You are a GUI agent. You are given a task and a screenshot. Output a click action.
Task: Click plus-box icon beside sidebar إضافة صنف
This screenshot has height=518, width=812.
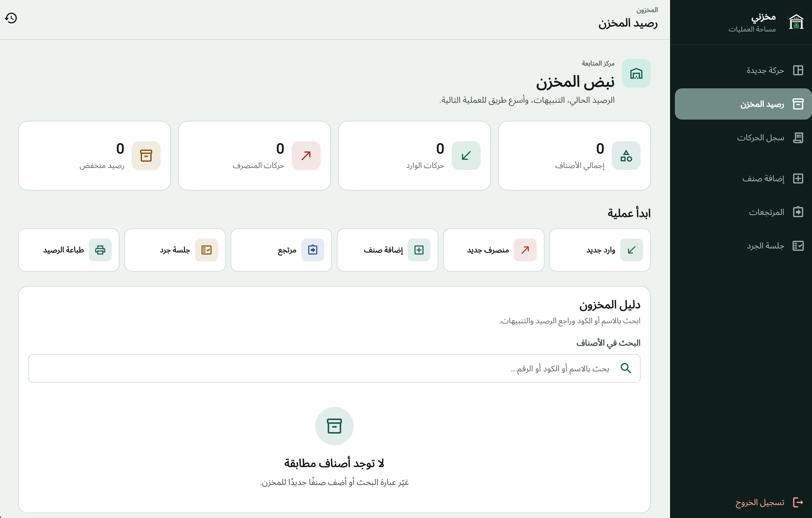coord(798,178)
